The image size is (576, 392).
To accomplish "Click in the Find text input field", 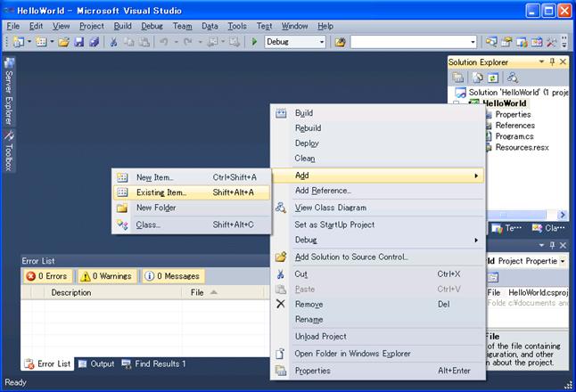I will [409, 42].
